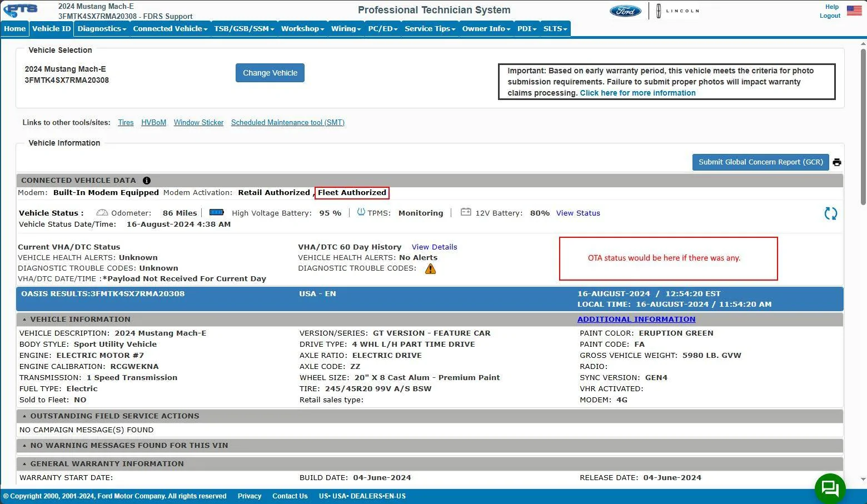Open the Wiring dropdown menu

click(x=346, y=29)
